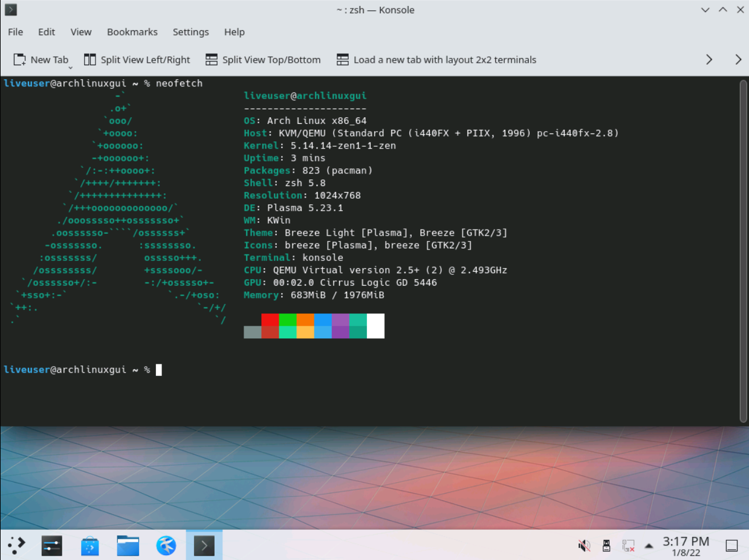Click the typed neofetch command text
Screen dimensions: 749x560
tap(180, 83)
